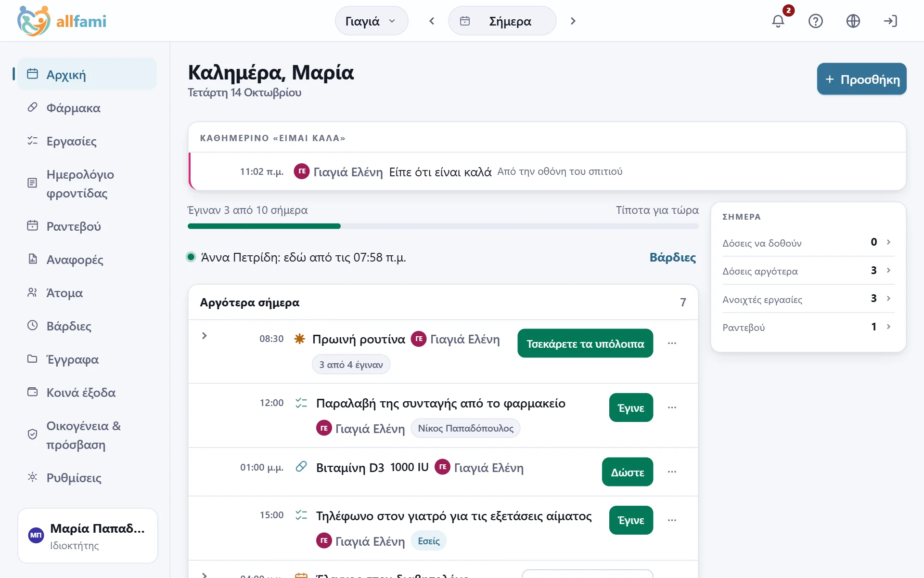This screenshot has height=578, width=924.
Task: Click the calendar icon beside Σήμερα
Action: point(465,21)
